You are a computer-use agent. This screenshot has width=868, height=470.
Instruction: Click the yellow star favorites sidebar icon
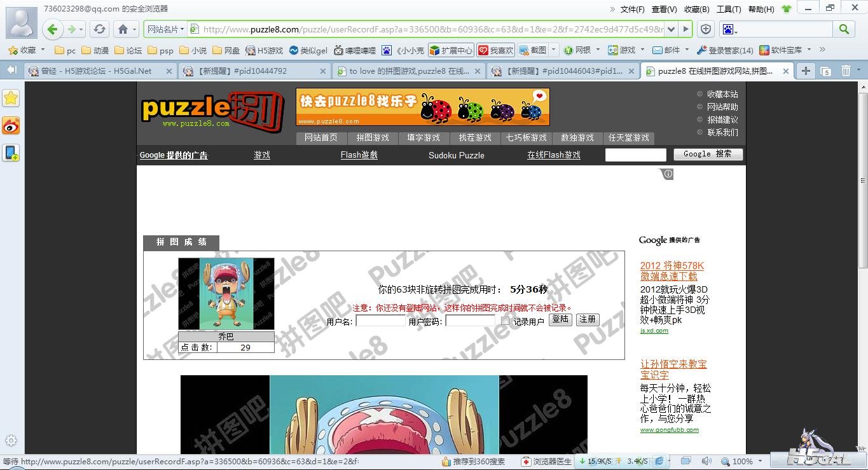click(x=11, y=98)
